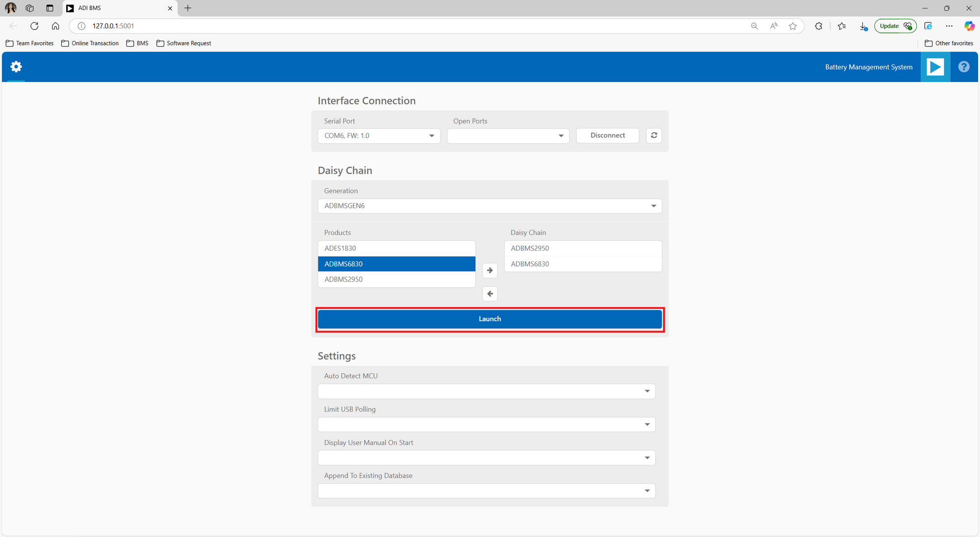Open the Online Transaction bookmark folder
This screenshot has height=537, width=980.
click(x=90, y=43)
